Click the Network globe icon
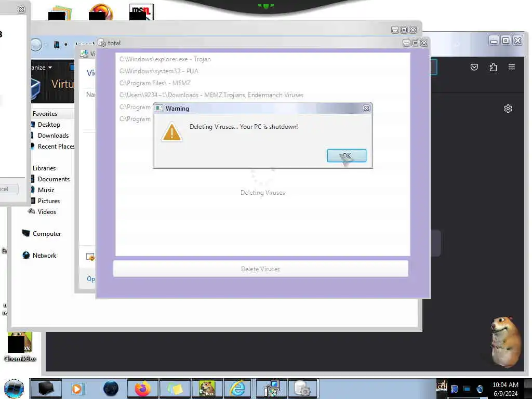Image resolution: width=532 pixels, height=399 pixels. [26, 255]
